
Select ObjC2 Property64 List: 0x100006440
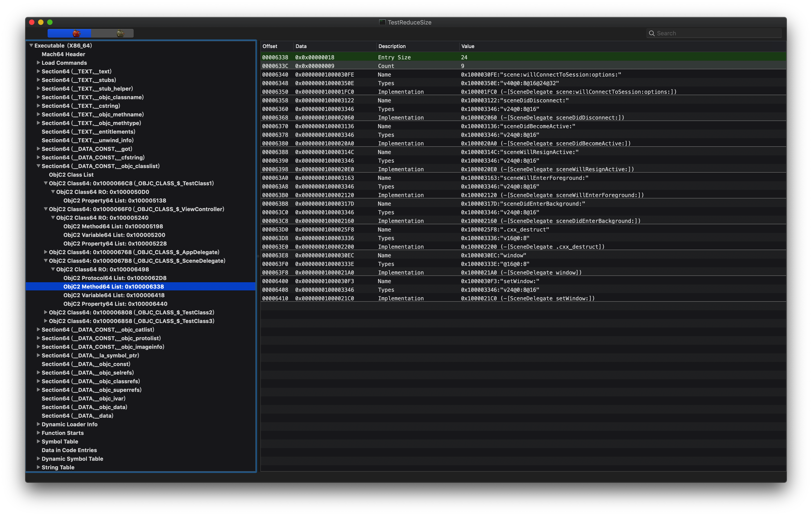pos(141,304)
